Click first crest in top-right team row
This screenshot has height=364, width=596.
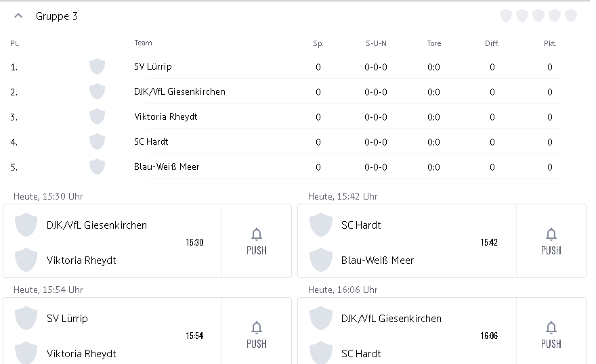tap(506, 16)
